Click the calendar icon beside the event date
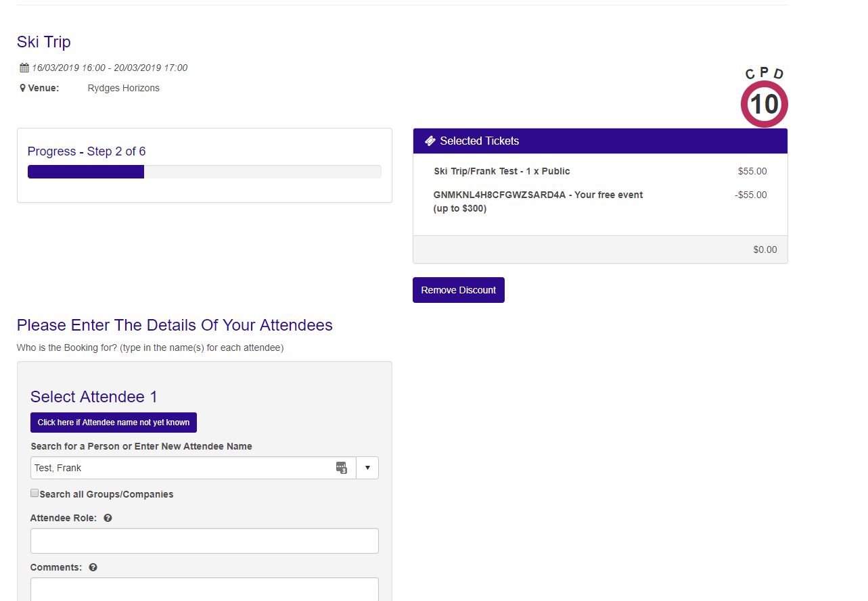Screen dimensions: 868x601 (x=24, y=68)
